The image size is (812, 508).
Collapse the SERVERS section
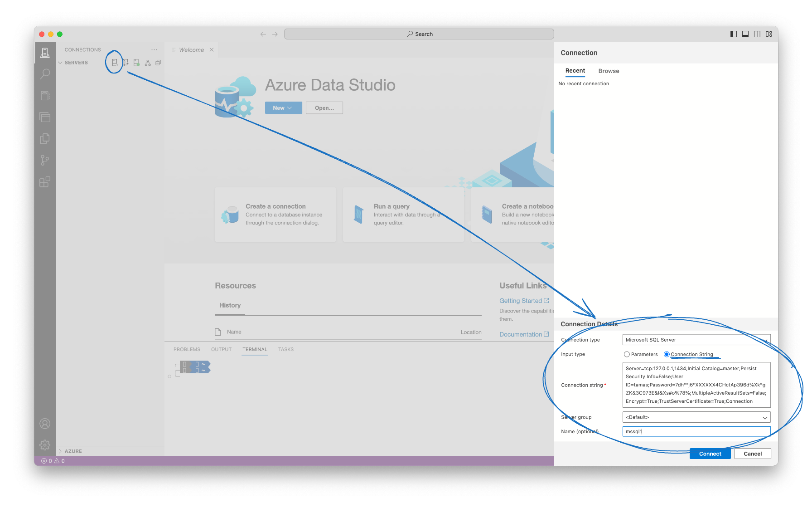click(76, 63)
